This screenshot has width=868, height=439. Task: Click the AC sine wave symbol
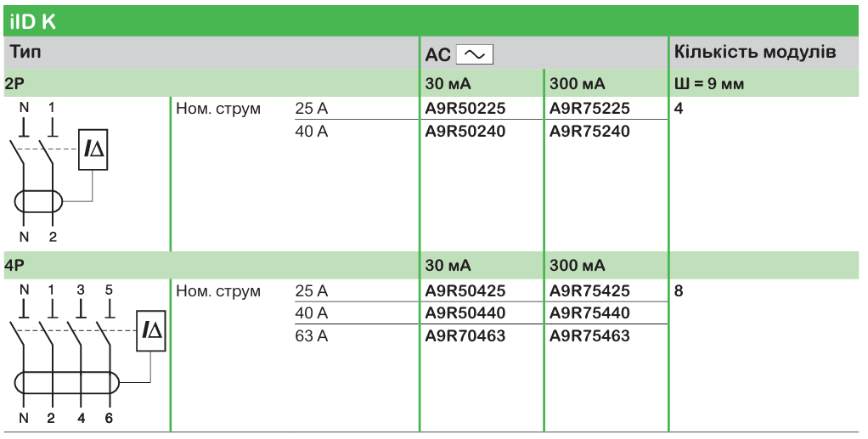[x=475, y=54]
